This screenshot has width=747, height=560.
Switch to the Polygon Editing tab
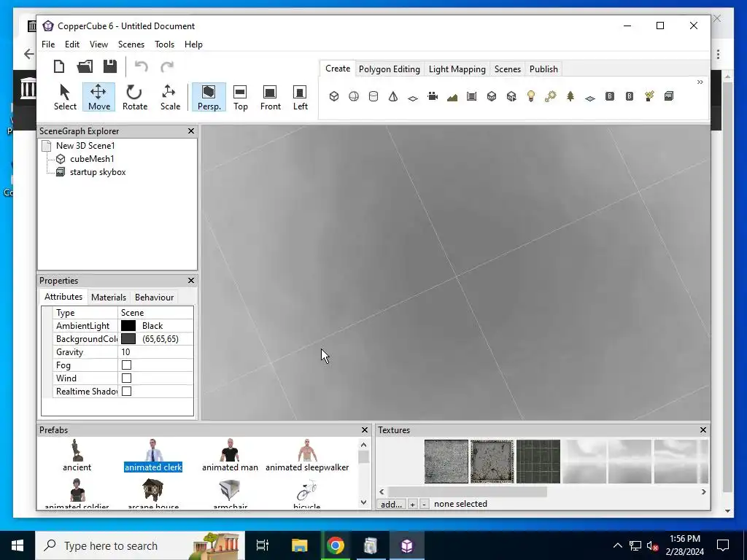tap(390, 69)
